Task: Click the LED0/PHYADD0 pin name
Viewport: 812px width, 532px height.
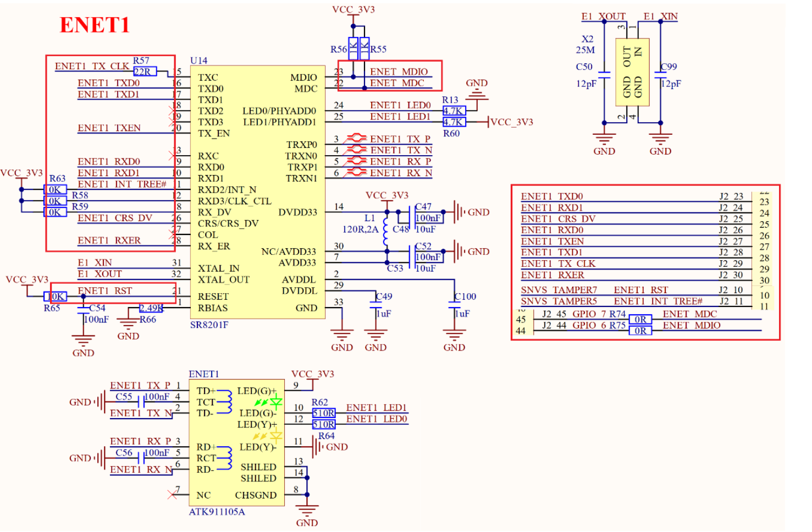Action: [279, 111]
